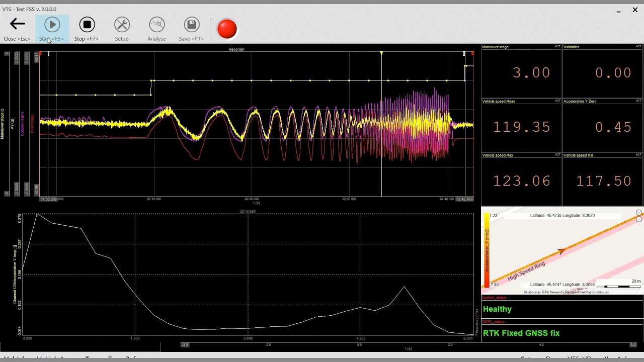Click the RTK Fixed GNSS fix status

coord(521,333)
